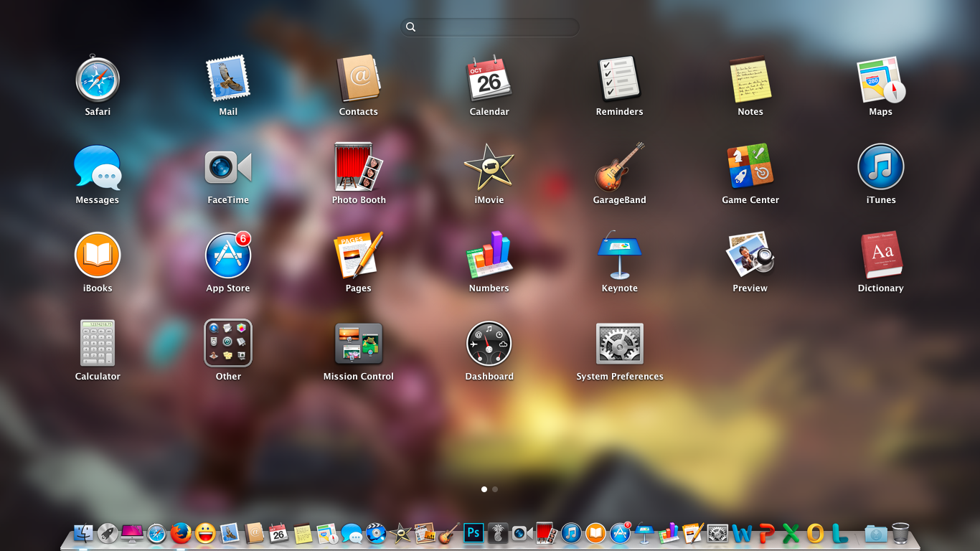Click the Launchpad search field
Image resolution: width=980 pixels, height=551 pixels.
490,27
